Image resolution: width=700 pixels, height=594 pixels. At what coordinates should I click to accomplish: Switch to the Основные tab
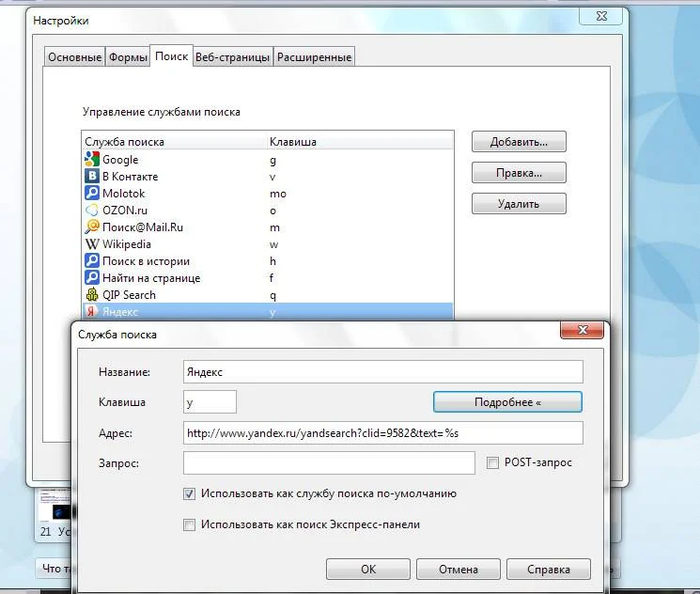pyautogui.click(x=74, y=56)
